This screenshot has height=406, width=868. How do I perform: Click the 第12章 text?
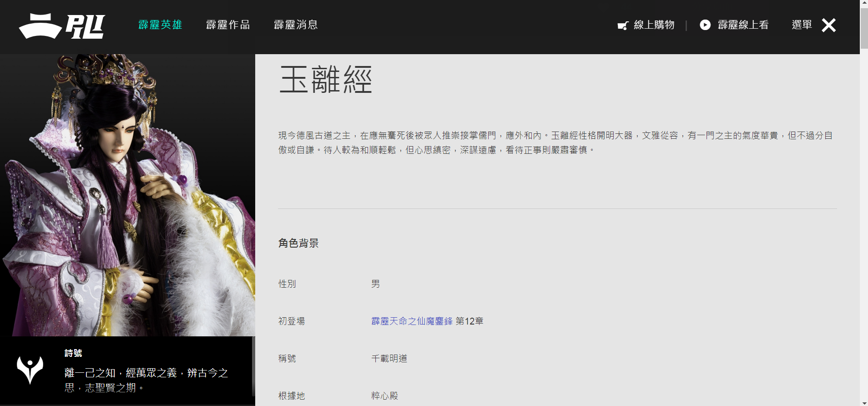469,321
